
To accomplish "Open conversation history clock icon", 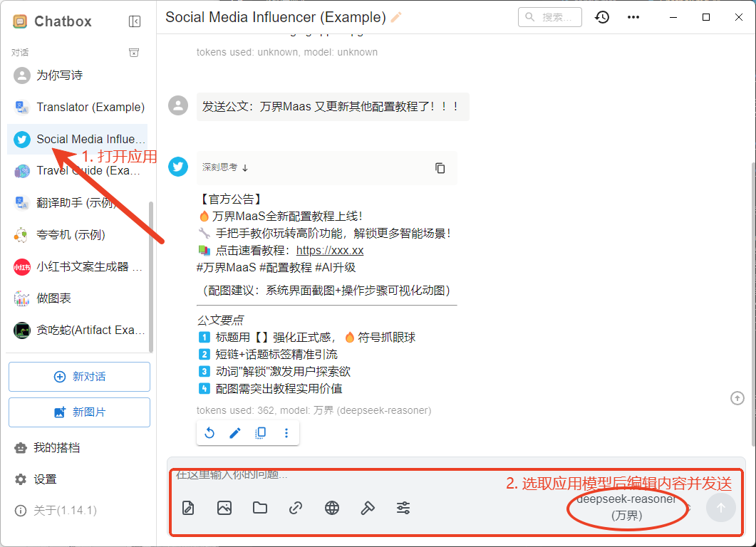I will pyautogui.click(x=602, y=17).
